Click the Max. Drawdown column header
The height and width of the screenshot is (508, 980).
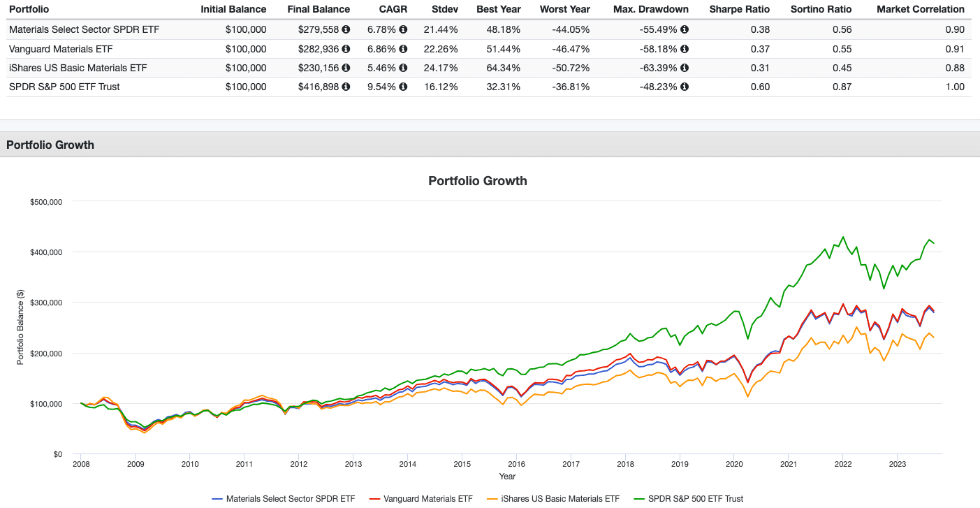click(651, 10)
